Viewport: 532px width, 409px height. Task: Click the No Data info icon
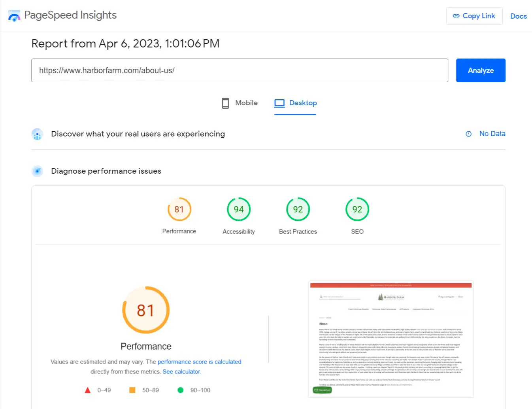pyautogui.click(x=469, y=134)
